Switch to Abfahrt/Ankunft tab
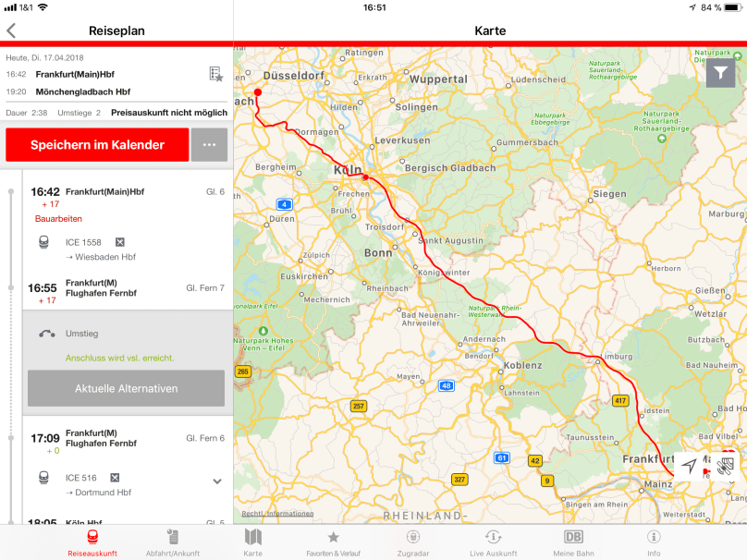The height and width of the screenshot is (560, 747). [172, 542]
